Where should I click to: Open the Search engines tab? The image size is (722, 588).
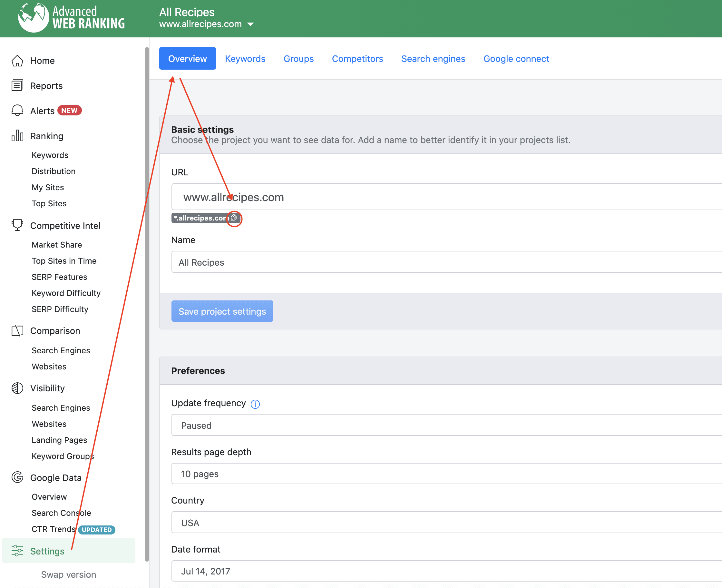pyautogui.click(x=434, y=59)
